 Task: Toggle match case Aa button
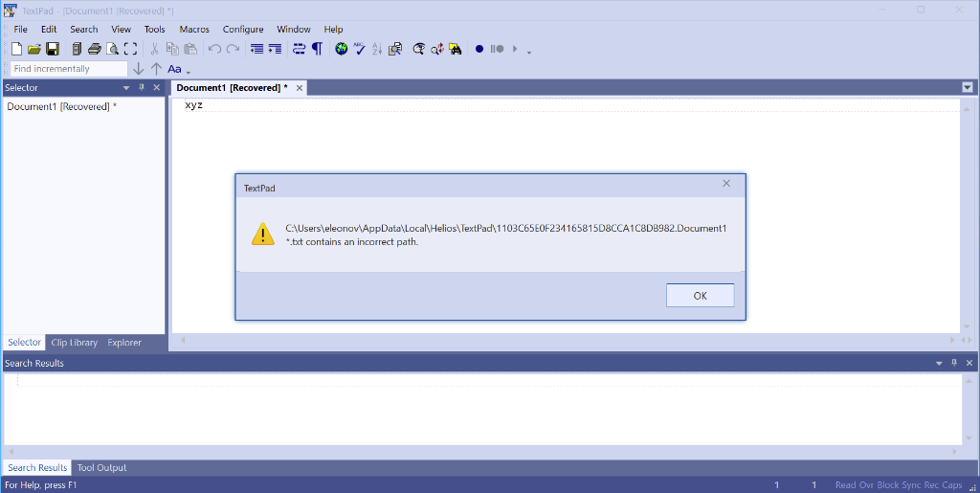coord(174,69)
